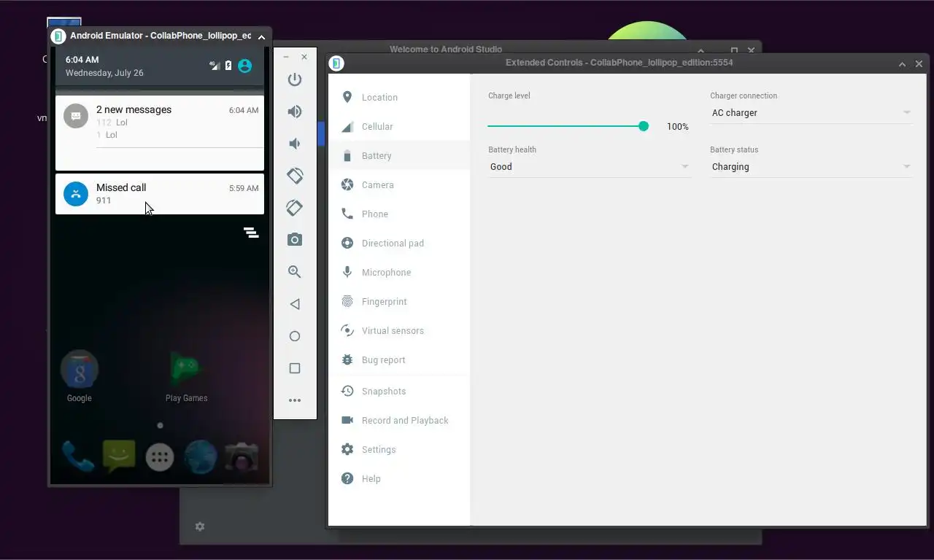Rotate emulator right using the lower rotate icon

pos(295,208)
